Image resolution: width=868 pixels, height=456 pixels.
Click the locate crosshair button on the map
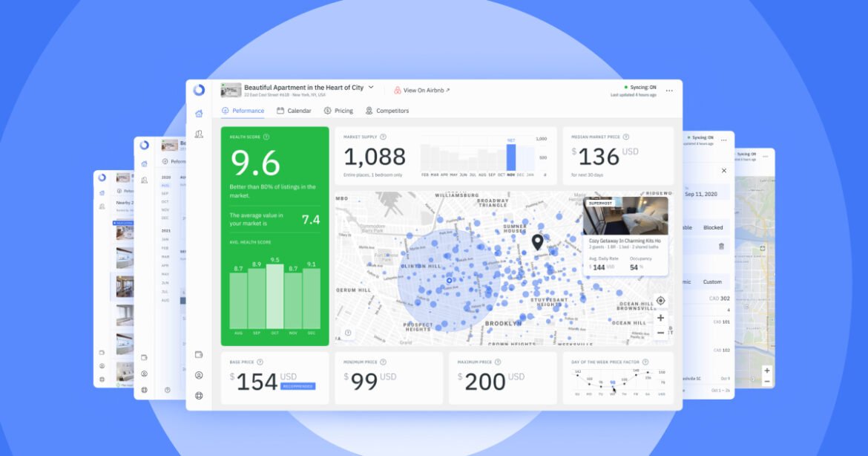[x=659, y=300]
